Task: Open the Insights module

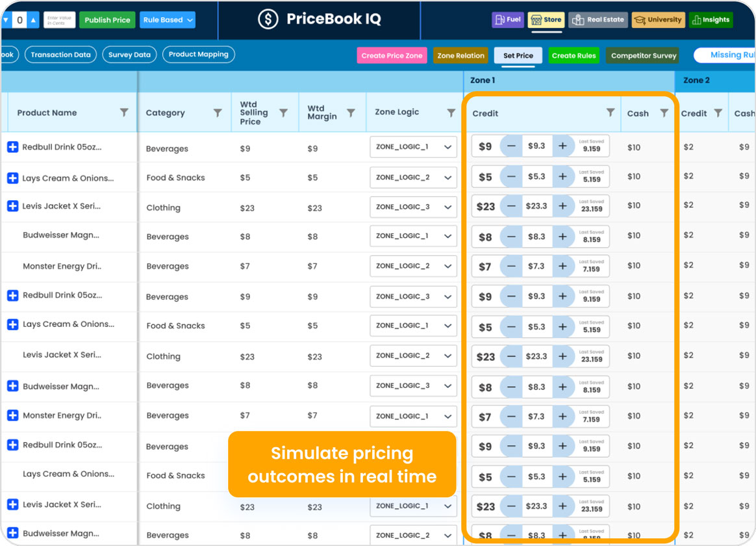Action: [711, 19]
